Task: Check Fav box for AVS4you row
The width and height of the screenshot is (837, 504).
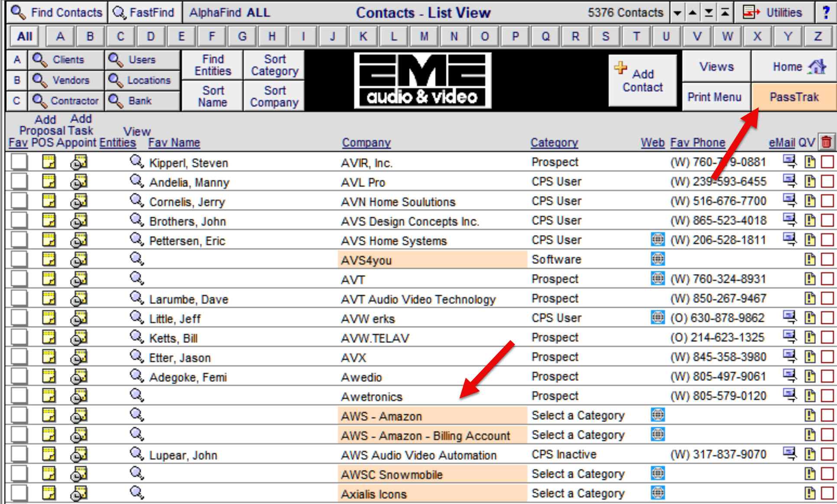Action: pos(19,259)
